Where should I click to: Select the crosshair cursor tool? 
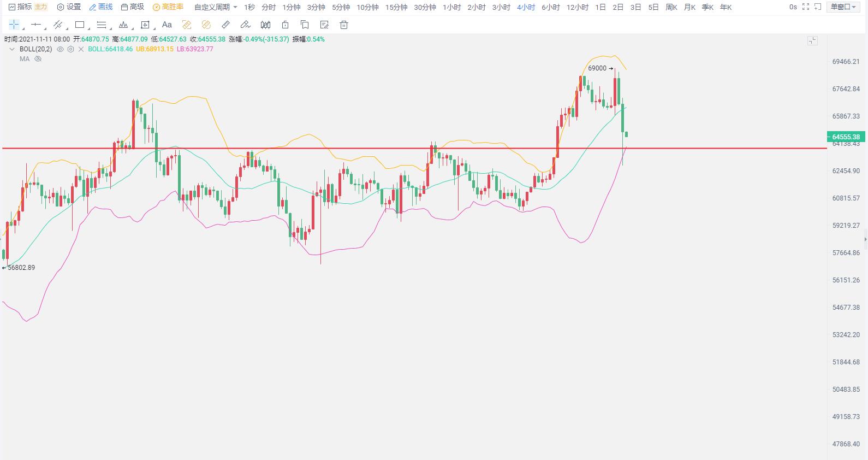pyautogui.click(x=14, y=25)
